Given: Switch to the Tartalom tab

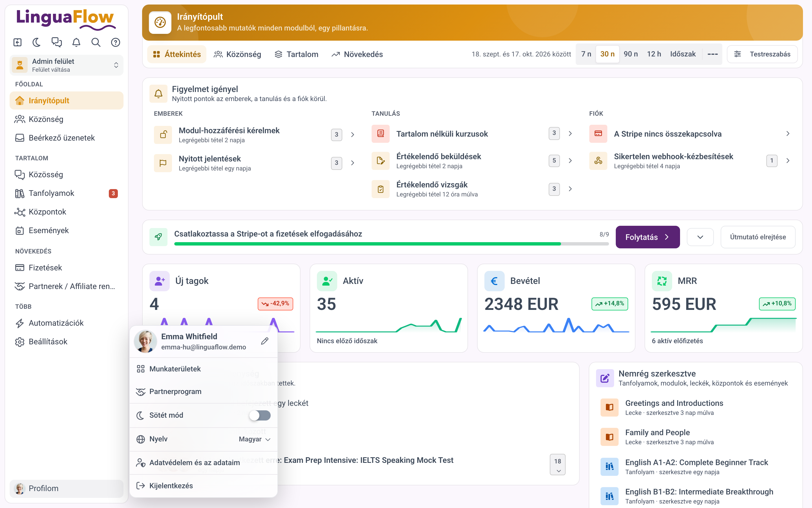Looking at the screenshot, I should pyautogui.click(x=296, y=54).
